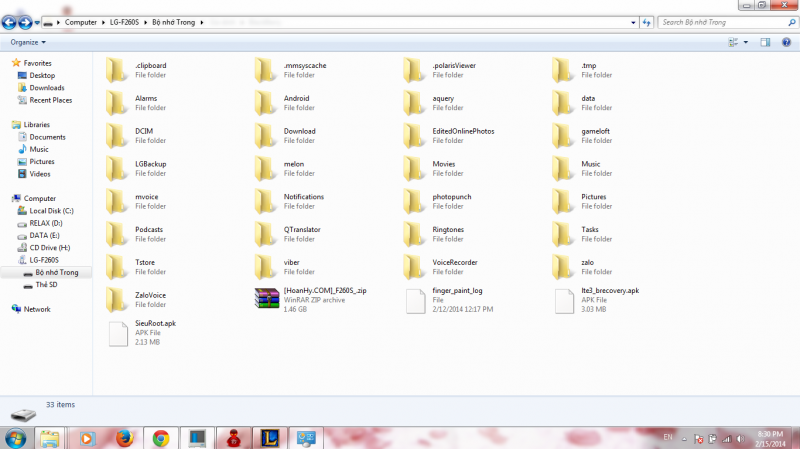800x449 pixels.
Task: Open the .clipboard folder icon
Action: (116, 70)
